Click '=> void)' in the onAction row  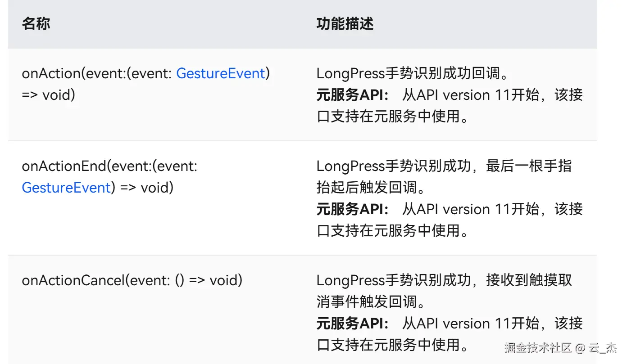[48, 95]
